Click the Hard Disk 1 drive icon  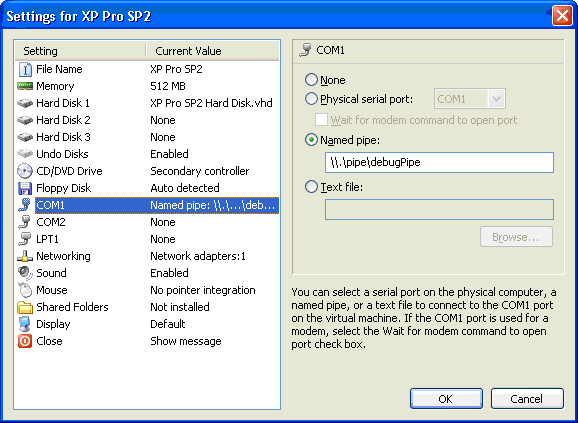tap(25, 103)
